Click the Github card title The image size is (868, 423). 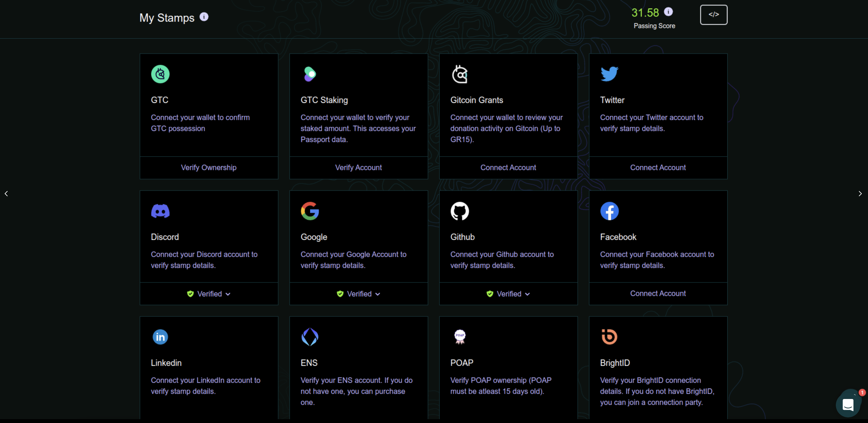pyautogui.click(x=462, y=237)
